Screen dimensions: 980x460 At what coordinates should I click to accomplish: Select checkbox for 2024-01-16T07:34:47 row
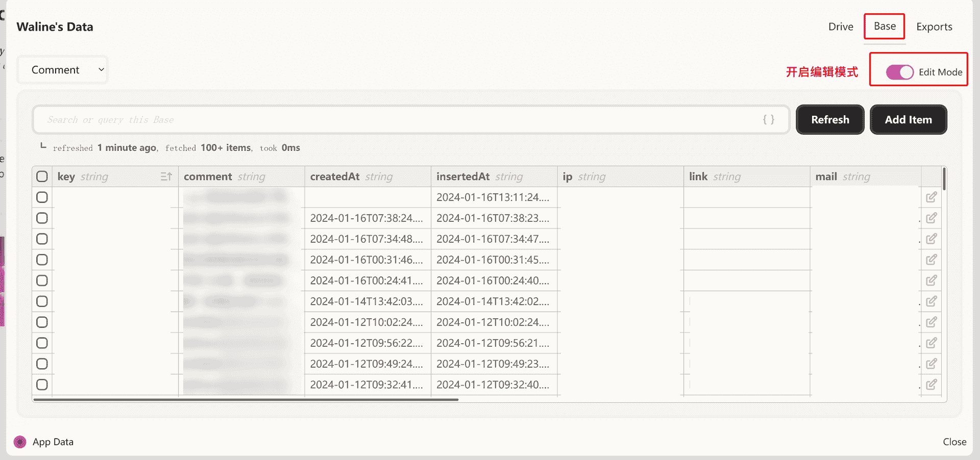[x=42, y=239]
